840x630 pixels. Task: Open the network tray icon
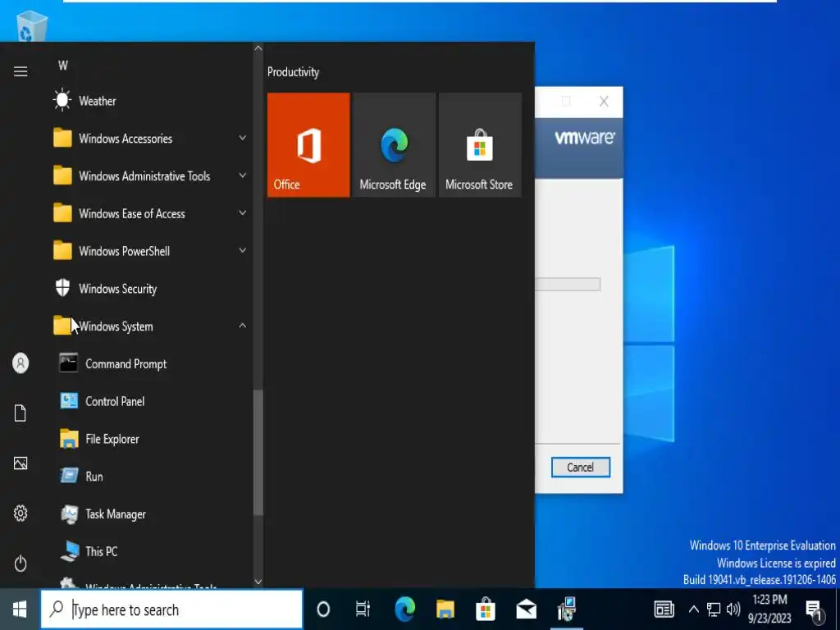714,609
